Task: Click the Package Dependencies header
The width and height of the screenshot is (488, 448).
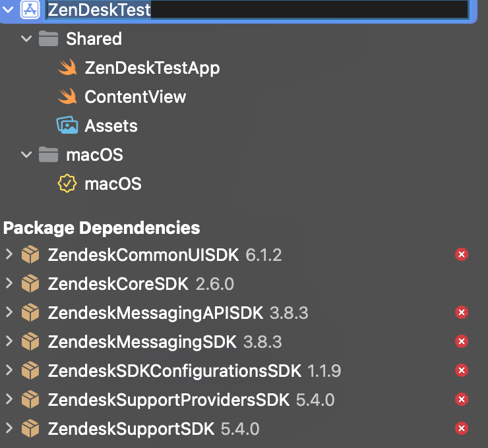Action: 102,228
